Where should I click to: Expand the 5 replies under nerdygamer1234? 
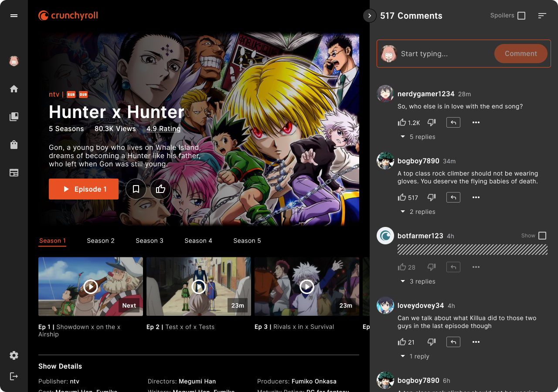coord(417,136)
